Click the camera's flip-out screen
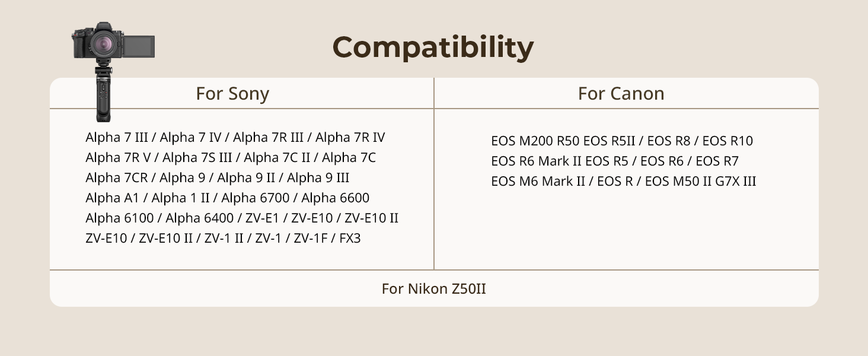Viewport: 868px width, 356px height. click(140, 47)
